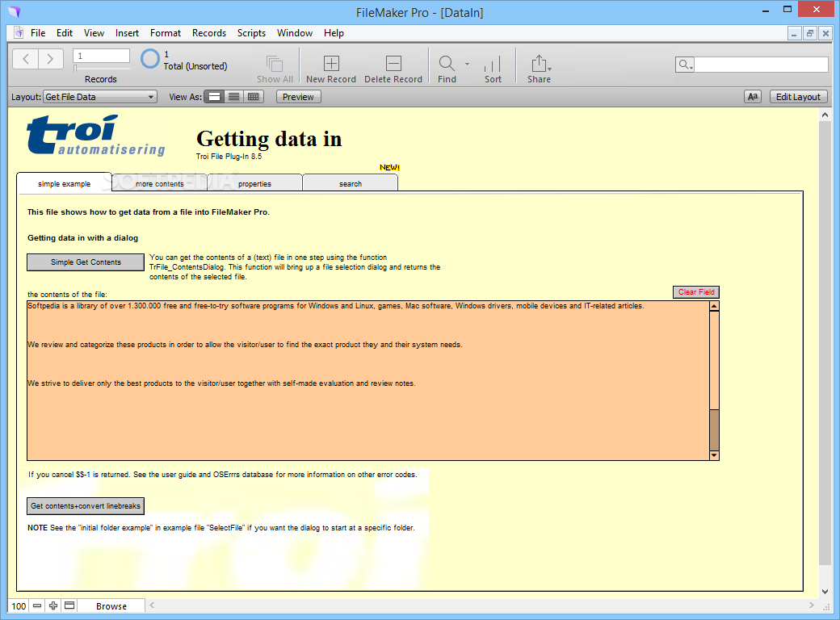Open the Layout dropdown Get File Data
Image resolution: width=840 pixels, height=620 pixels.
click(x=99, y=97)
